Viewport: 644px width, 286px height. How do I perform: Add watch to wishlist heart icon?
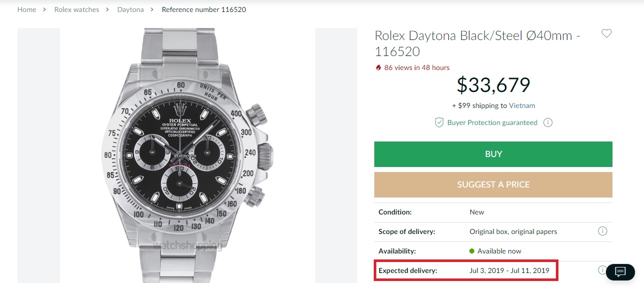606,33
